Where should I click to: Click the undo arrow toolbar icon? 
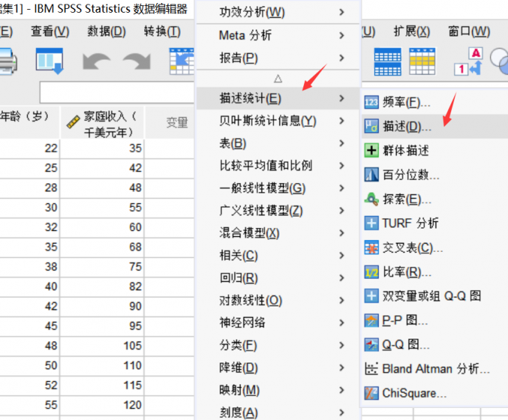[x=96, y=61]
